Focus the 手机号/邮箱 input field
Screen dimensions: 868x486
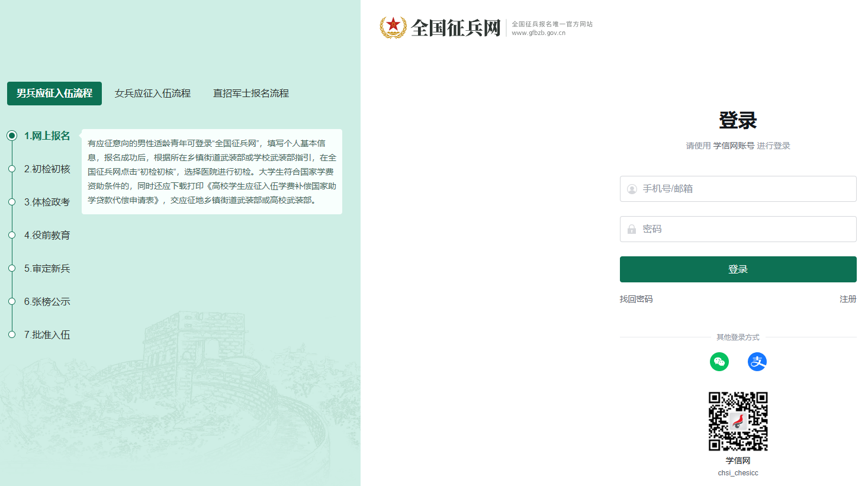click(746, 189)
